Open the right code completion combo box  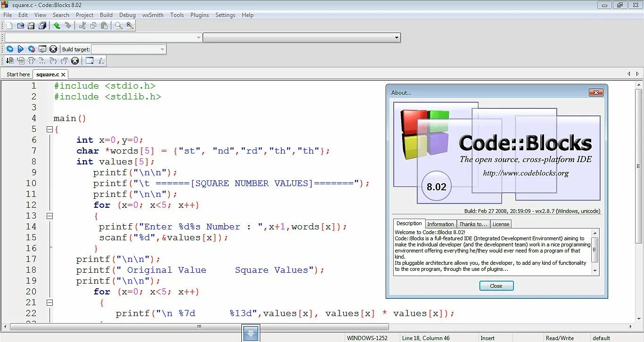pyautogui.click(x=302, y=37)
